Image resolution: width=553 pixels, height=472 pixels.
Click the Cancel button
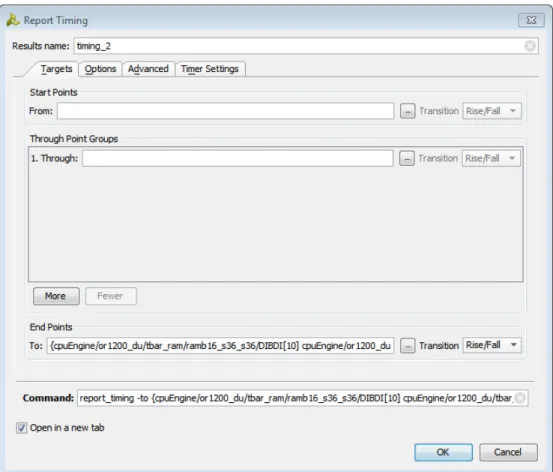point(508,452)
